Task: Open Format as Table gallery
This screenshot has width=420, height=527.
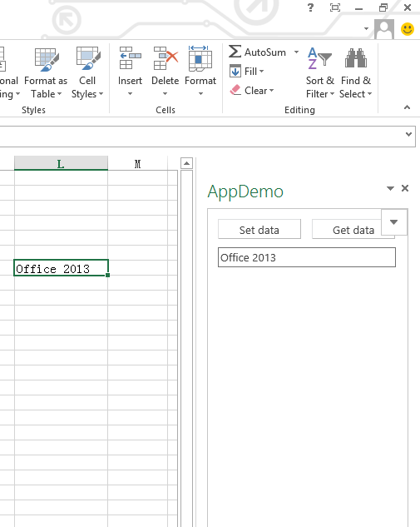Action: 46,73
